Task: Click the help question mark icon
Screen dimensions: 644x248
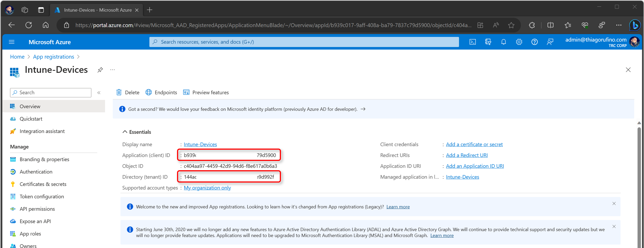Action: 535,42
